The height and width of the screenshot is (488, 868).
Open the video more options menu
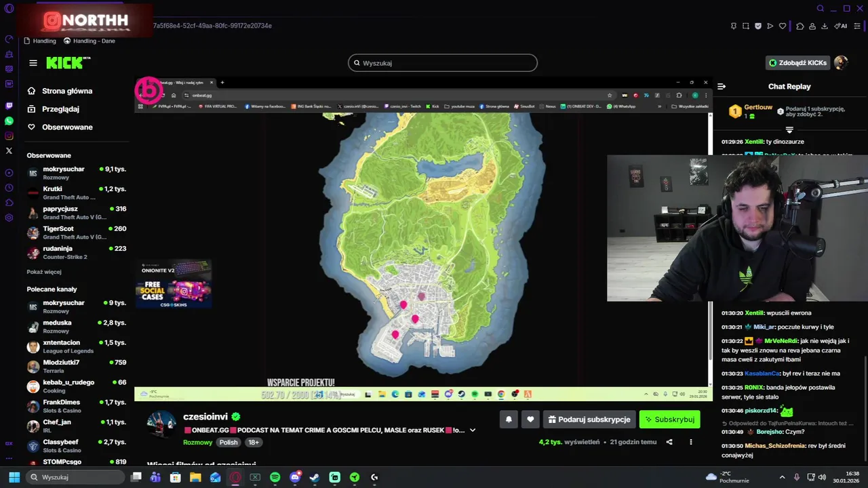(691, 442)
